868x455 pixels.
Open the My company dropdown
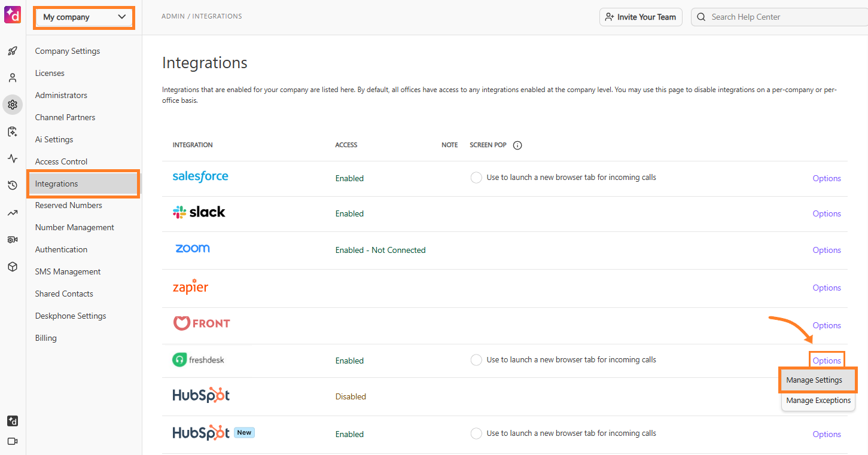[84, 17]
